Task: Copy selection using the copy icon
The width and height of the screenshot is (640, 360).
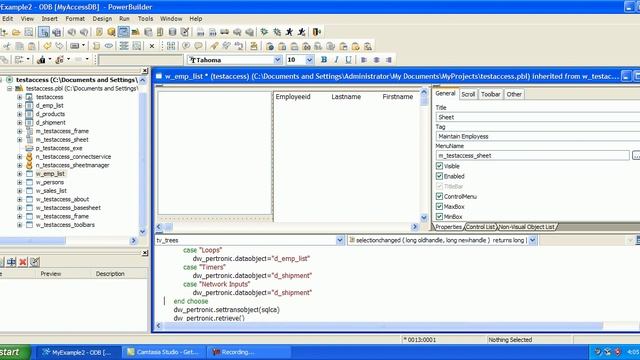Action: [19, 46]
